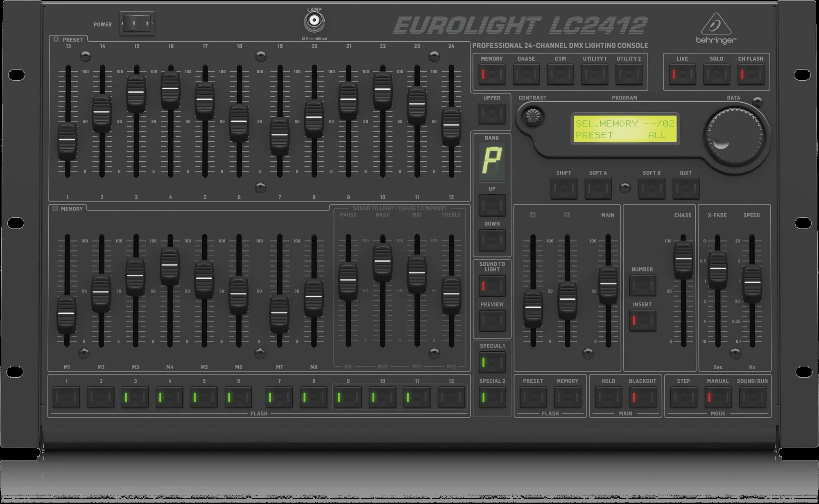Click the SPEED fader

[x=752, y=283]
